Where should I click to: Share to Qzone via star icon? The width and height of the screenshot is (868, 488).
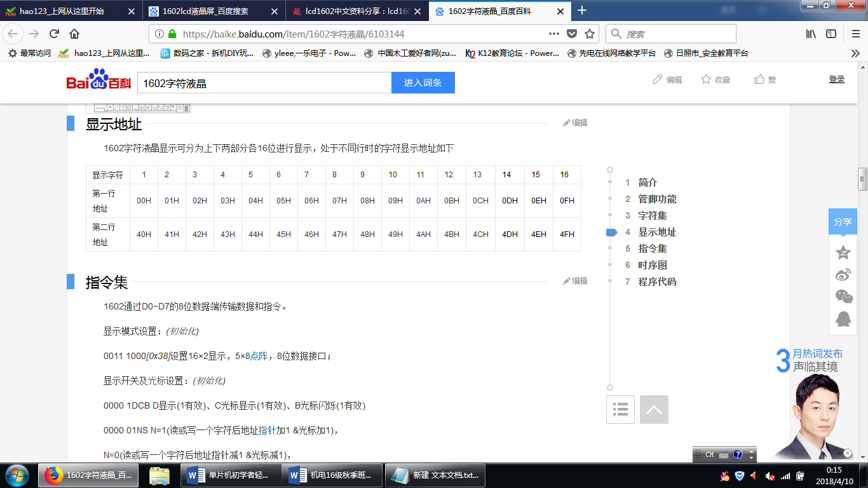pyautogui.click(x=843, y=252)
